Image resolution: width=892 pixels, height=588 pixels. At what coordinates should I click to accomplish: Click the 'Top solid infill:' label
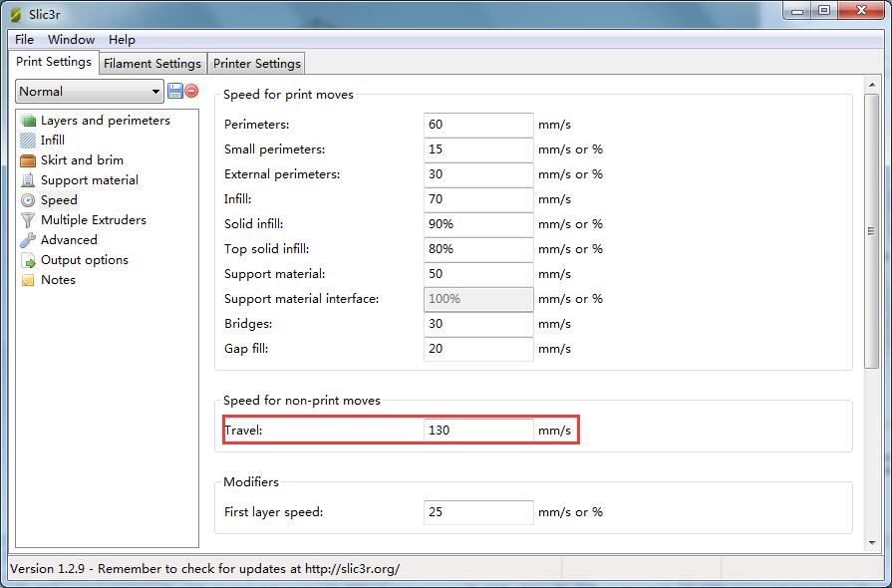[x=267, y=249]
